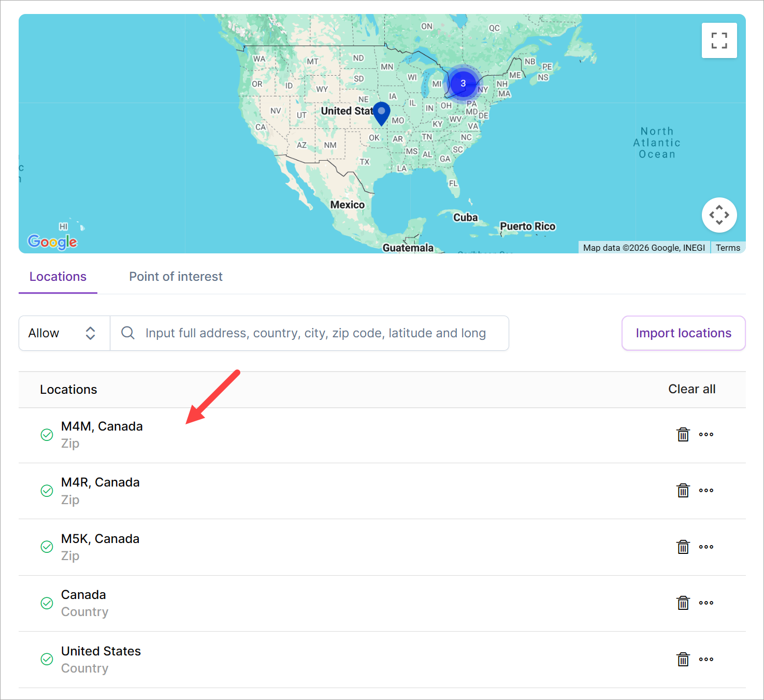Click Clear all locations
Viewport: 764px width, 700px height.
691,389
